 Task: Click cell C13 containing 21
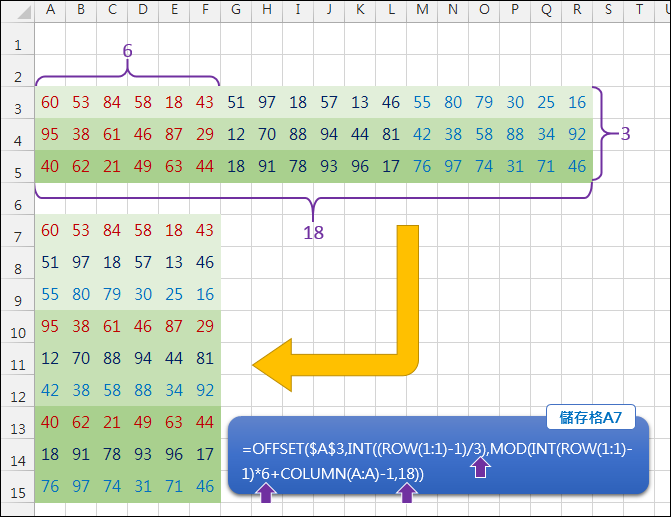(x=112, y=422)
